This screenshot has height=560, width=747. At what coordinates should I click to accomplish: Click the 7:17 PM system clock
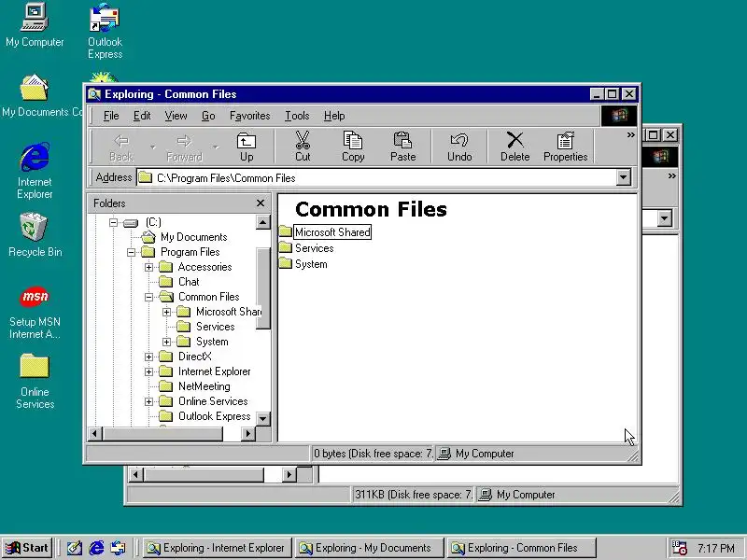(x=716, y=548)
